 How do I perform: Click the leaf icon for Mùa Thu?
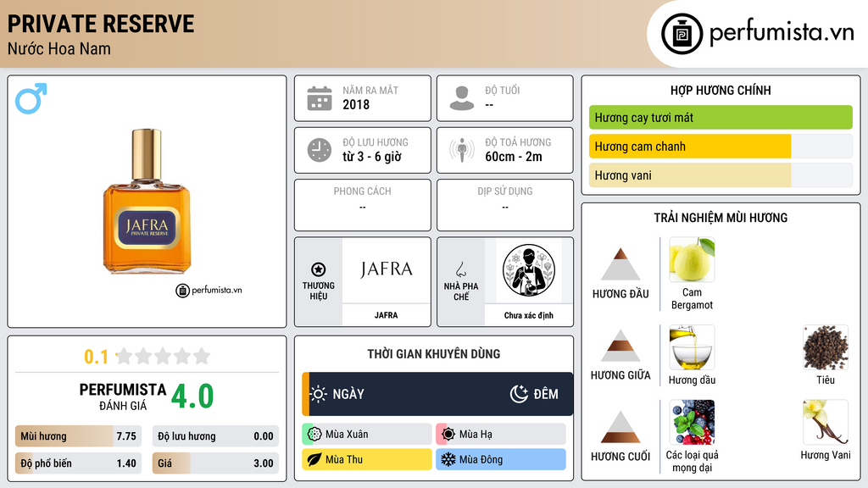point(314,459)
